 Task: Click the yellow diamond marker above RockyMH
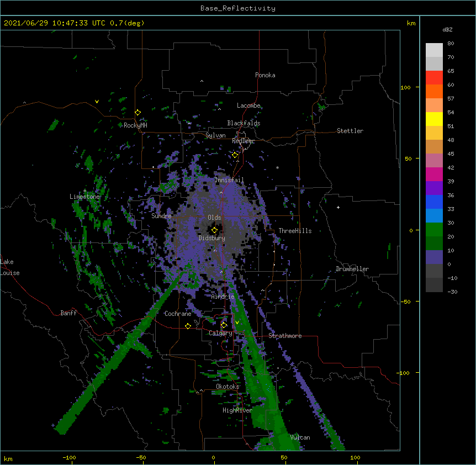(137, 113)
